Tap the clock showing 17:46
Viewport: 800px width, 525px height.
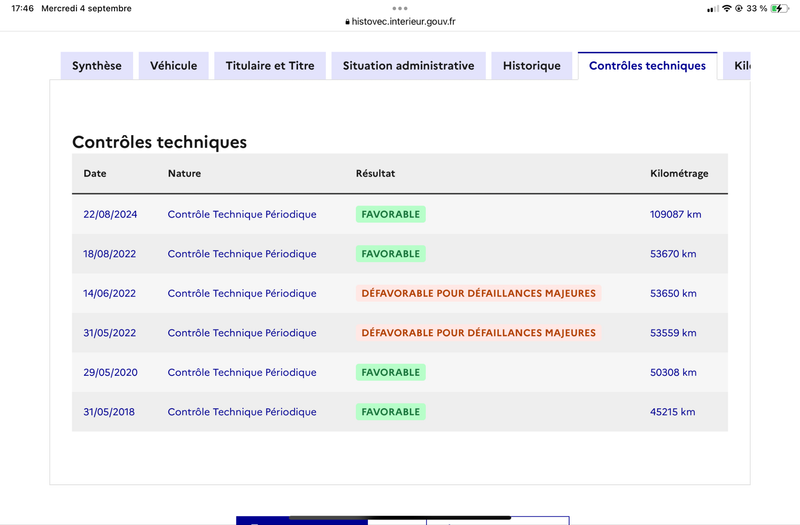pos(22,8)
